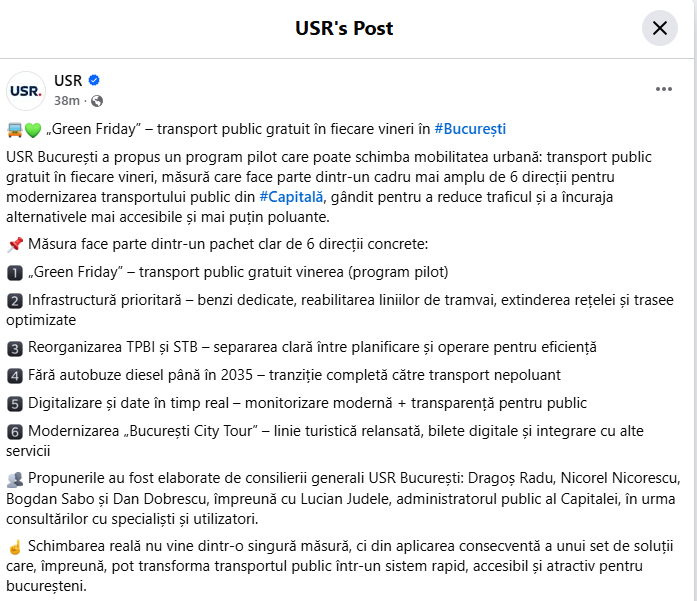
Task: Click the USR profile logo avatar
Action: point(26,90)
